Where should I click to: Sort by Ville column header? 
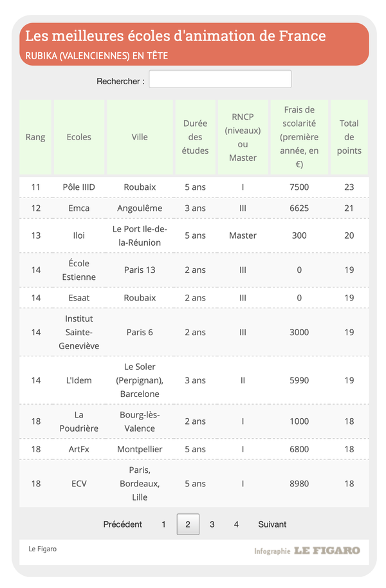pyautogui.click(x=140, y=137)
